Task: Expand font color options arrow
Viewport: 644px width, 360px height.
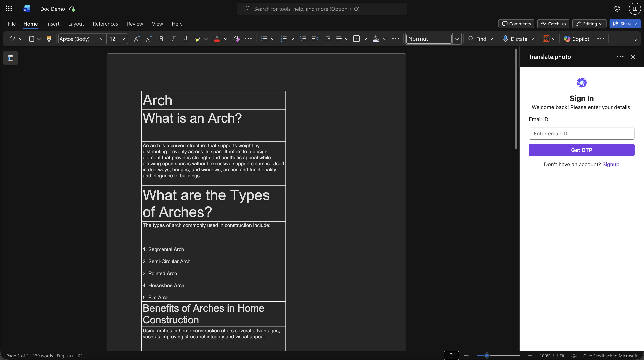Action: 226,39
